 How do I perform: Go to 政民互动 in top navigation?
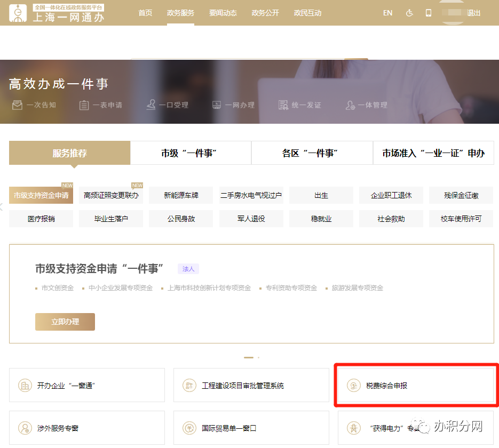tap(308, 13)
